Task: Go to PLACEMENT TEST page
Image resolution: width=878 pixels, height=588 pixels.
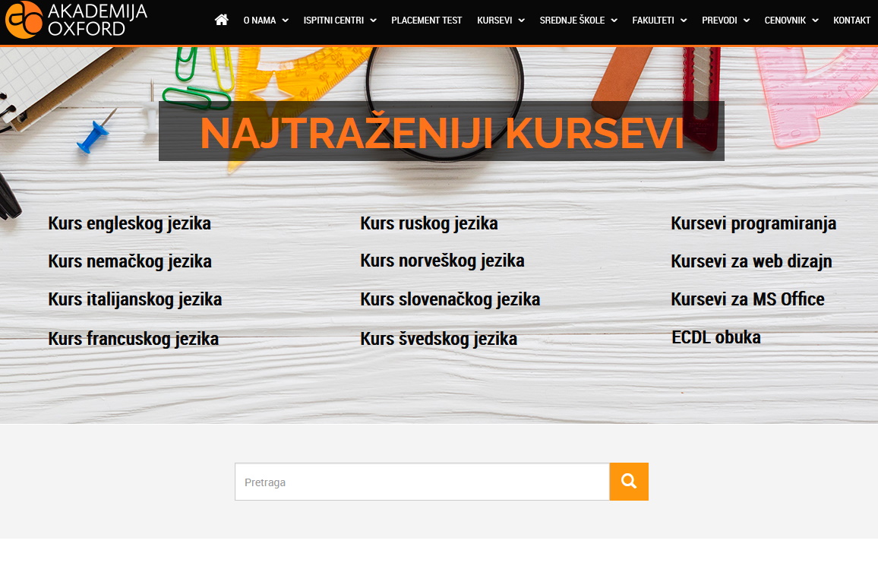Action: click(426, 21)
